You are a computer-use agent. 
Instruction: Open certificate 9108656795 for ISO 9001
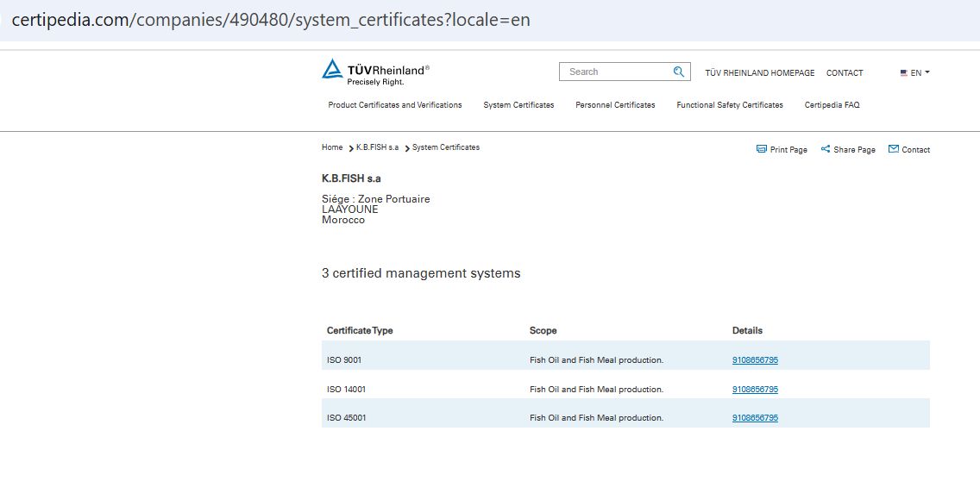755,360
